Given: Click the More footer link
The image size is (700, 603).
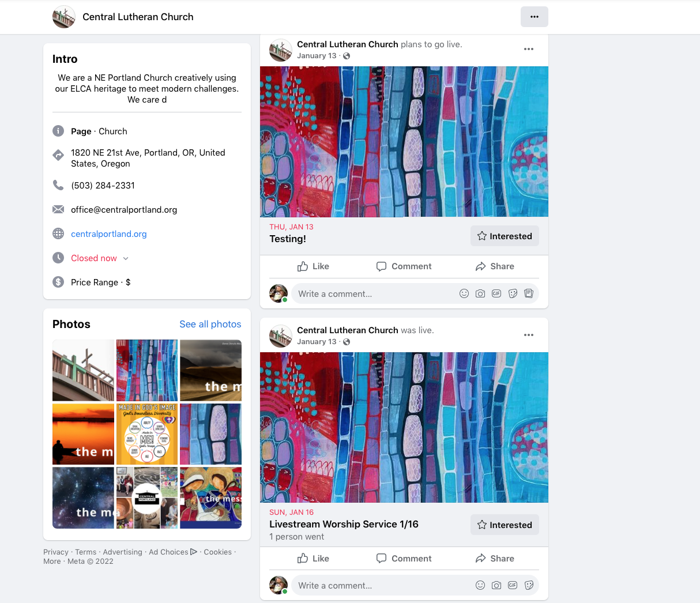Looking at the screenshot, I should (x=52, y=561).
